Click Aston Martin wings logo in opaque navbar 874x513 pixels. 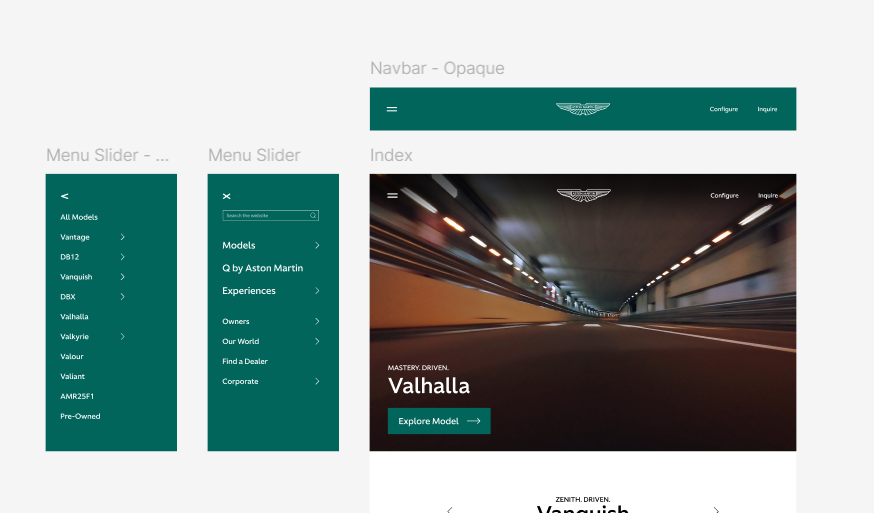point(583,108)
